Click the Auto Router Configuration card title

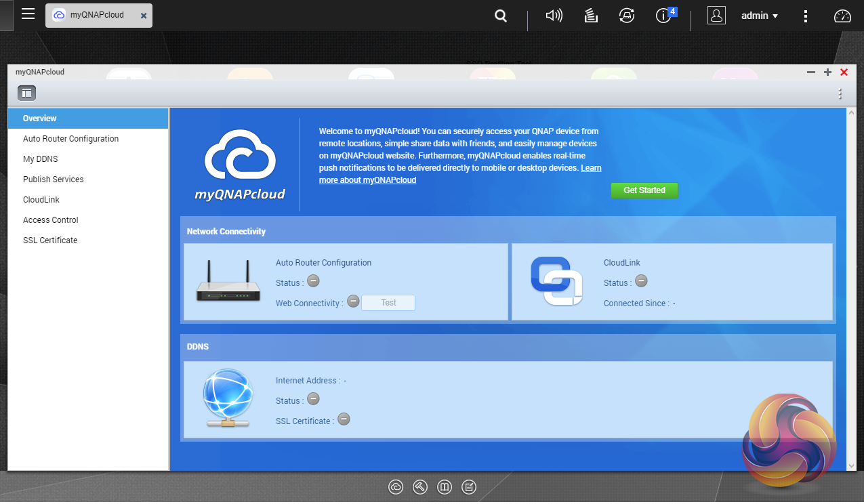pyautogui.click(x=323, y=263)
